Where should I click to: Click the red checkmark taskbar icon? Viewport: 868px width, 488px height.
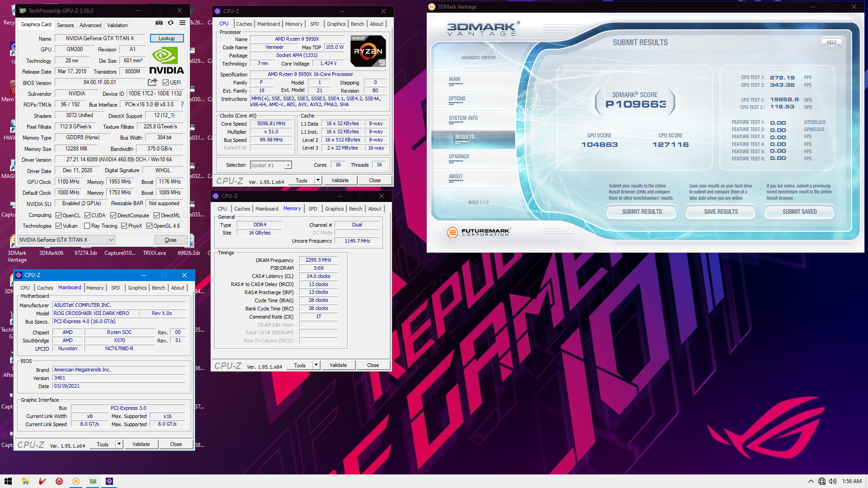[x=42, y=481]
